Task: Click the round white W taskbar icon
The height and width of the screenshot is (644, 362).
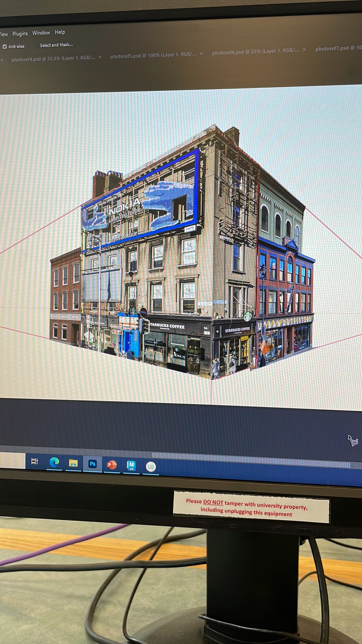Action: tap(151, 466)
